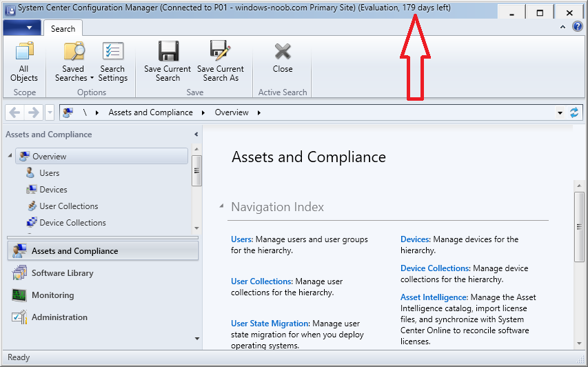The height and width of the screenshot is (367, 588).
Task: Click the Configuration Manager title bar icon
Action: (10, 10)
